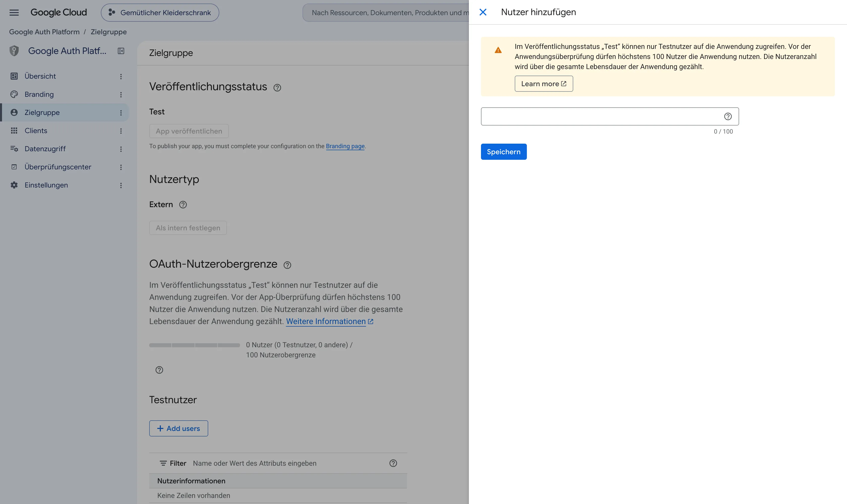The height and width of the screenshot is (504, 847).
Task: Open project picker Gemütlicher Kleiderschrank
Action: (x=160, y=13)
